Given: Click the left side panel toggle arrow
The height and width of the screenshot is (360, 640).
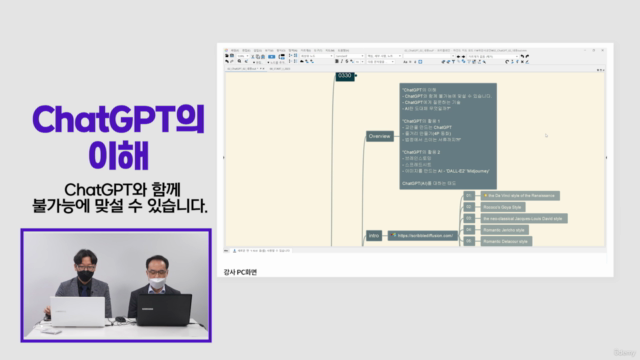Looking at the screenshot, I should (224, 158).
